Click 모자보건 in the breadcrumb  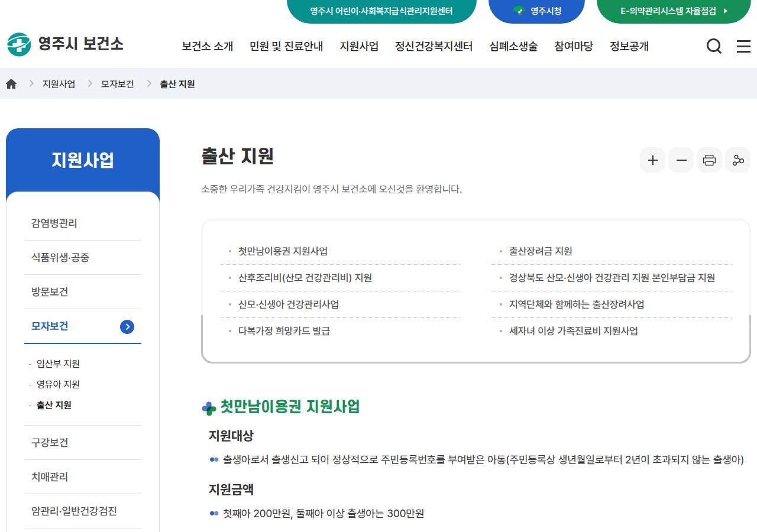pyautogui.click(x=118, y=84)
